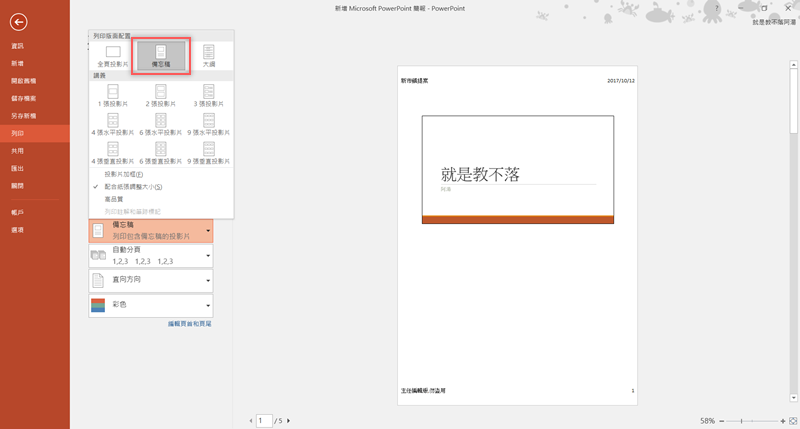Viewport: 800px width, 429px height.
Task: Select 9 張垂直投影片 handout layout
Action: click(208, 153)
